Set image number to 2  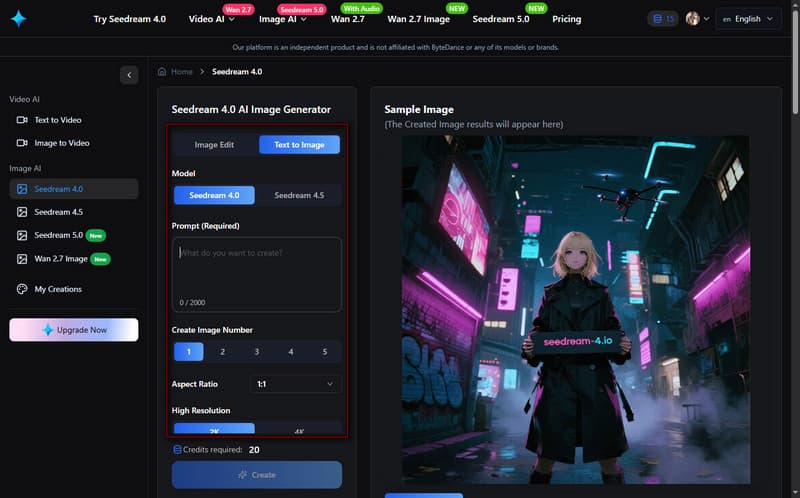click(x=222, y=352)
